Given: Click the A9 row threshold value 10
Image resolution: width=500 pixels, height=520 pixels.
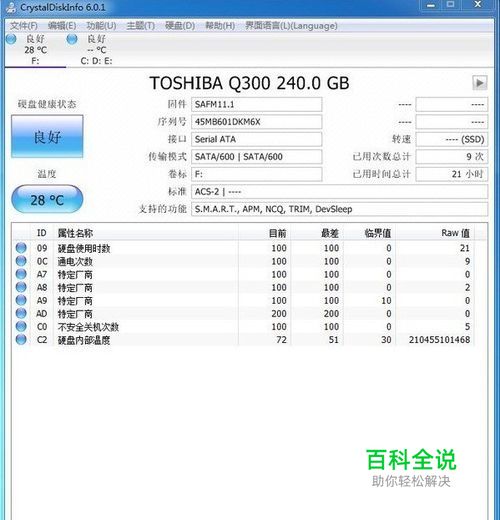Looking at the screenshot, I should pyautogui.click(x=386, y=300).
